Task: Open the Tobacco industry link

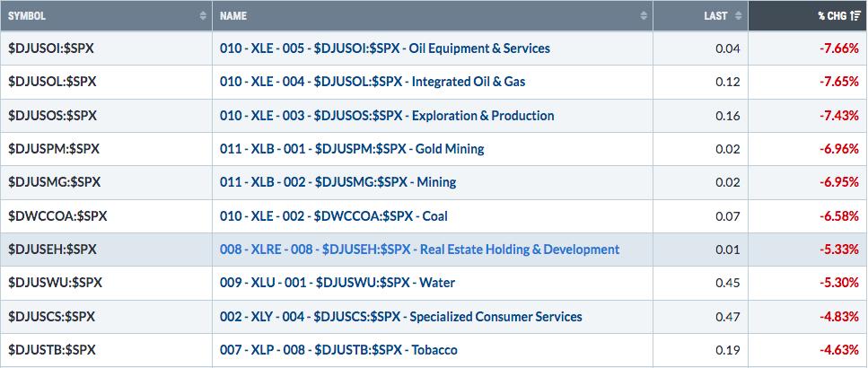Action: [x=342, y=350]
